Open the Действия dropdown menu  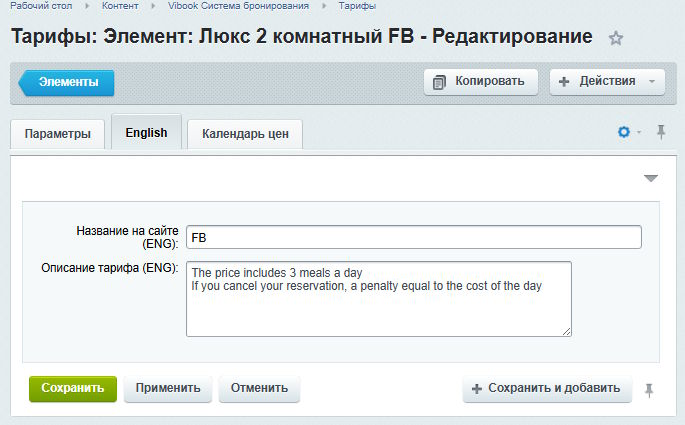[x=607, y=82]
